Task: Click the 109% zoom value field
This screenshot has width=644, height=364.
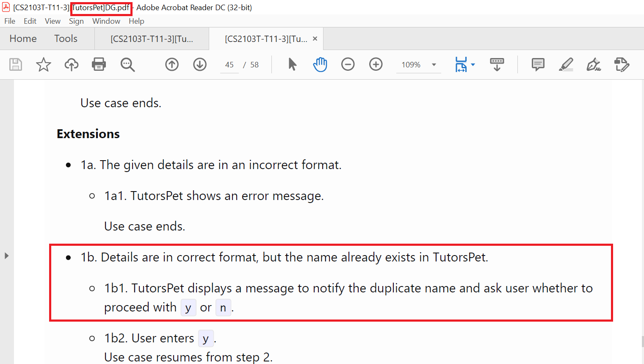Action: pos(411,65)
